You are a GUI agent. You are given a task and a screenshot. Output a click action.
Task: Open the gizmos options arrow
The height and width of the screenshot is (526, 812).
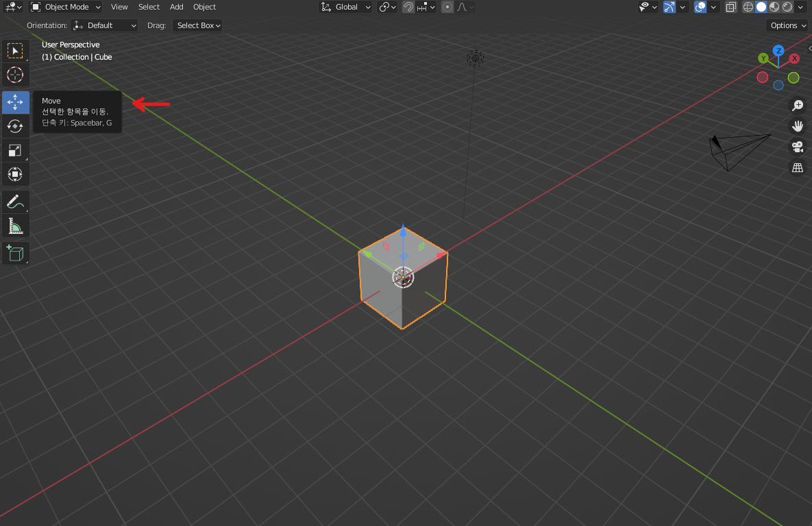(x=682, y=7)
